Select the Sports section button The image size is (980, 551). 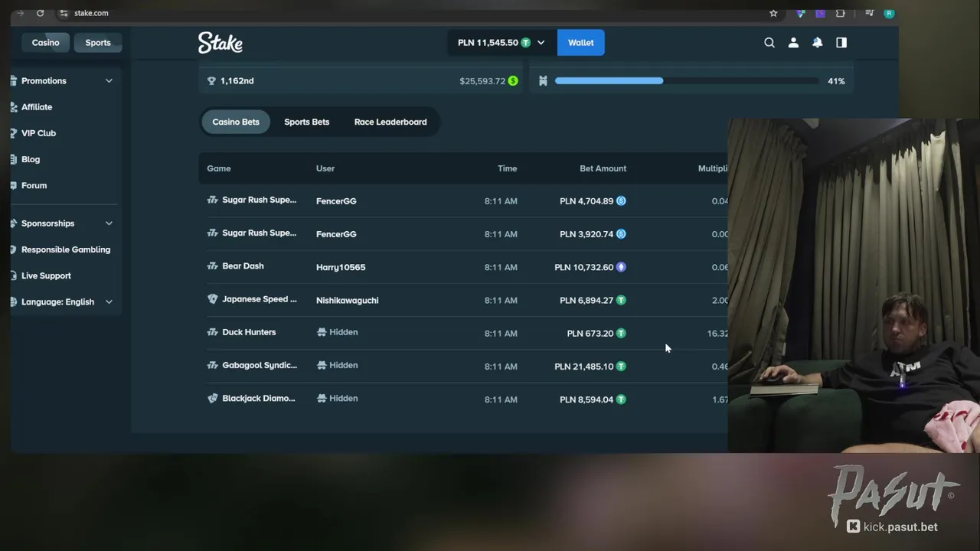pyautogui.click(x=98, y=43)
